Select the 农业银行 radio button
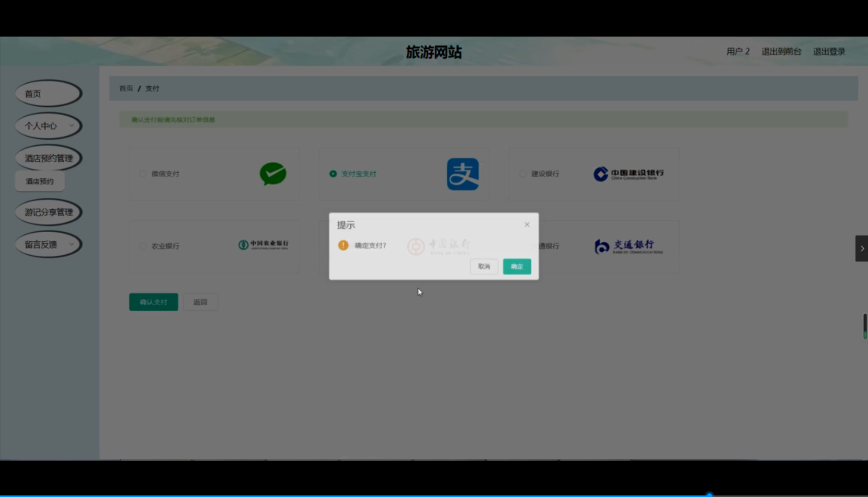Image resolution: width=868 pixels, height=497 pixels. pyautogui.click(x=143, y=246)
